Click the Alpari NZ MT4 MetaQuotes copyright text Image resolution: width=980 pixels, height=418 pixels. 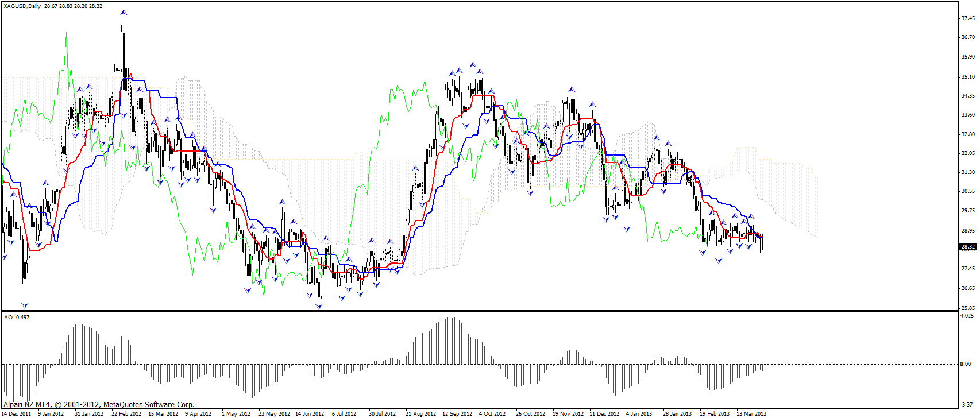tap(99, 405)
